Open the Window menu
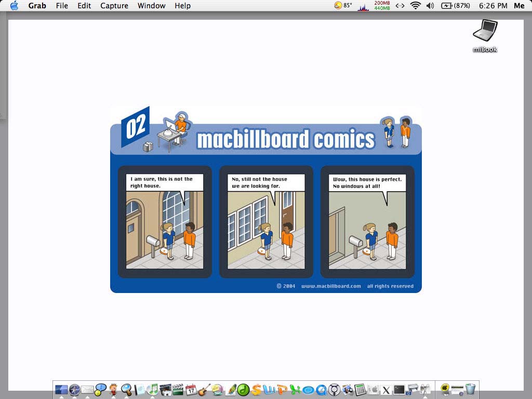 (x=151, y=5)
